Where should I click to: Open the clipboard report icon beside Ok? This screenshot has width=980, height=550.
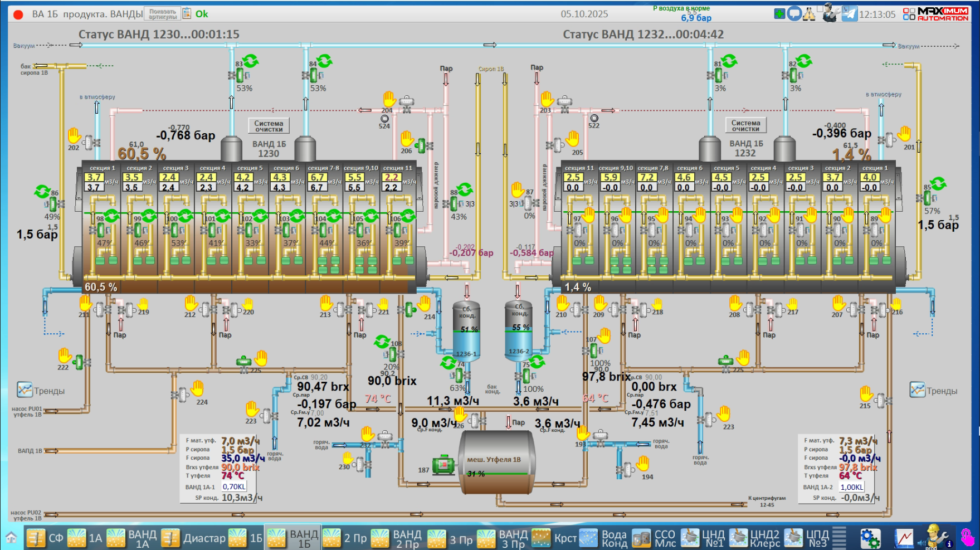click(187, 14)
